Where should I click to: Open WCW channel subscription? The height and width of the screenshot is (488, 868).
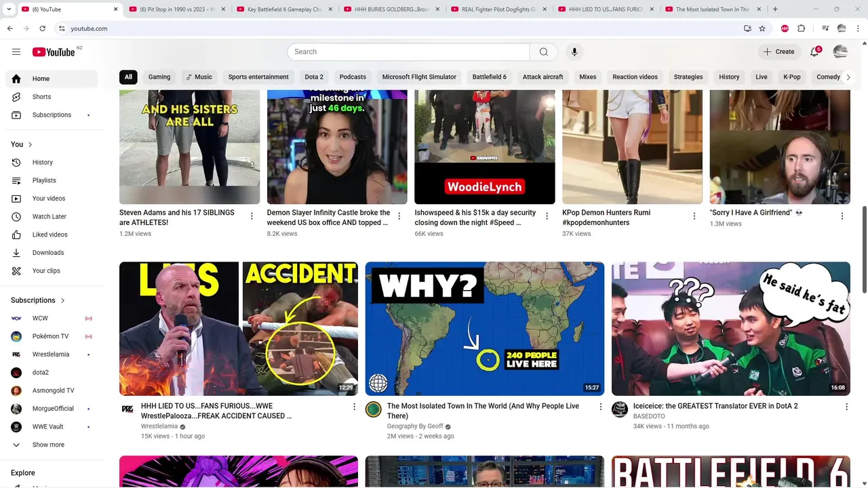point(52,318)
